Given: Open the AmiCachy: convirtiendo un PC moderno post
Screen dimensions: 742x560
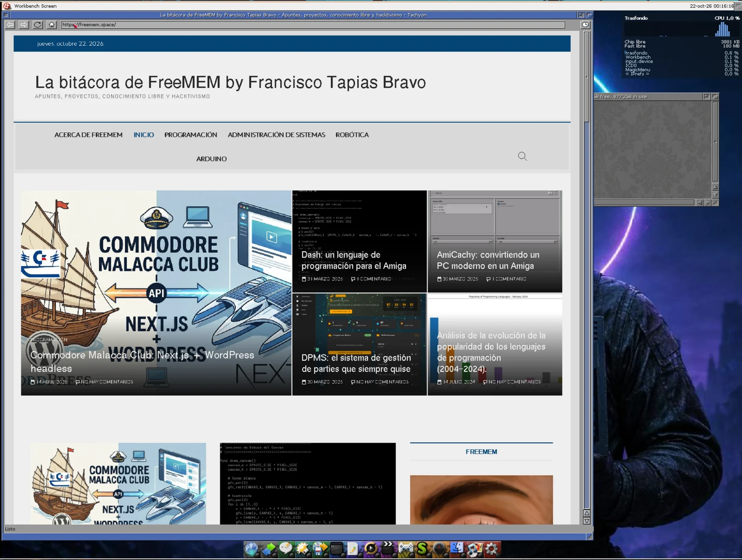Looking at the screenshot, I should pos(488,260).
